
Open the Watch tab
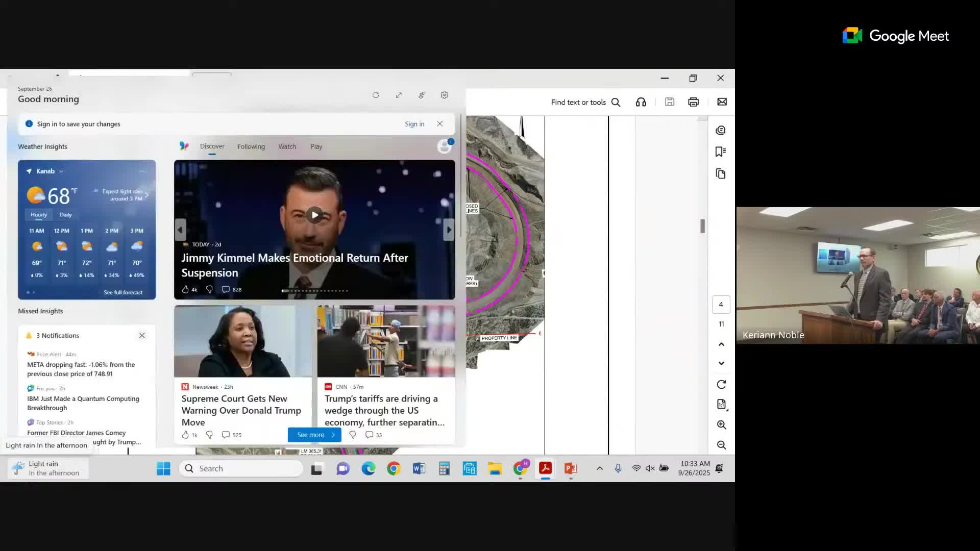click(287, 146)
